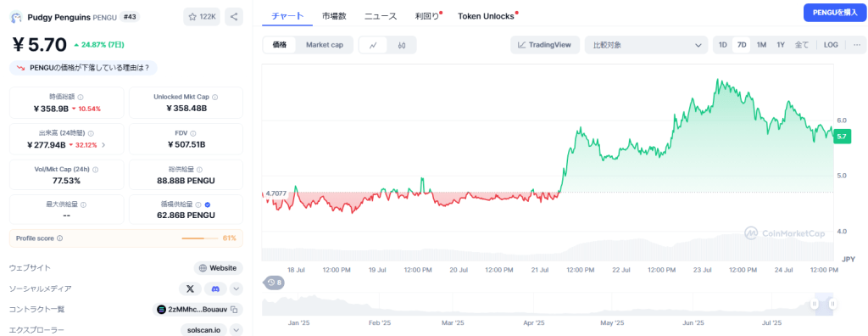Expand the social media chevron dropdown

(236, 288)
